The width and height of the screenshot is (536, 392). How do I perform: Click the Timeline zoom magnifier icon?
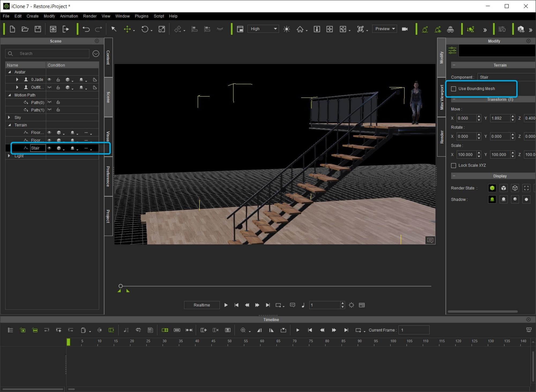[243, 330]
